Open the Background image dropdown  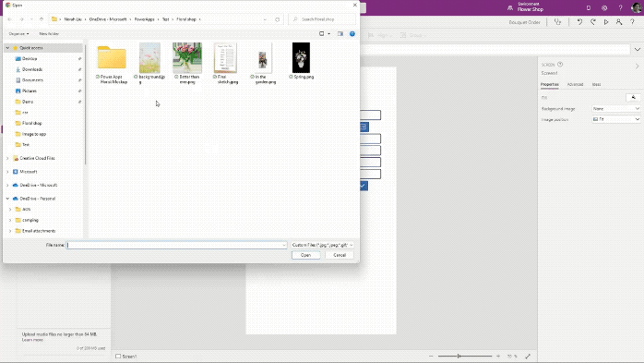616,108
